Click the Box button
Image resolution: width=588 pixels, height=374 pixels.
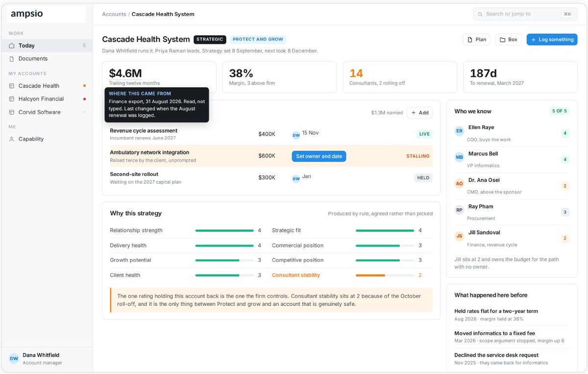click(509, 40)
